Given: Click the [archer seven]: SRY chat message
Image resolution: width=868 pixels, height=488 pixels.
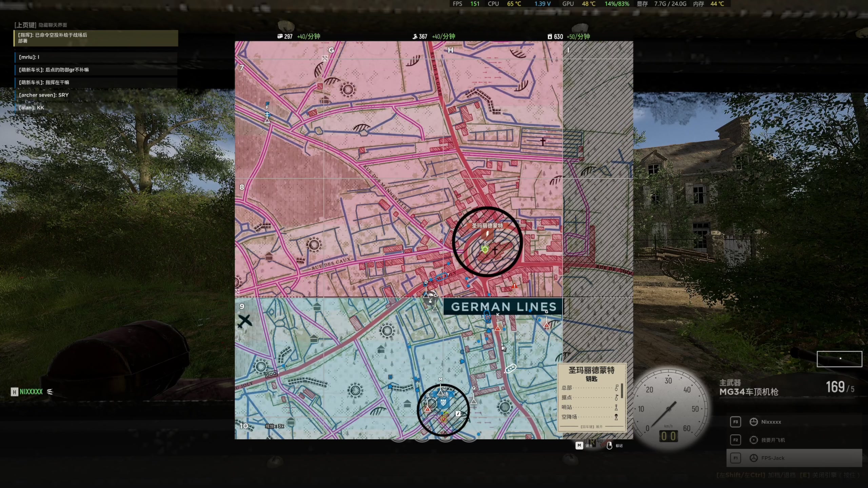Looking at the screenshot, I should coord(96,95).
